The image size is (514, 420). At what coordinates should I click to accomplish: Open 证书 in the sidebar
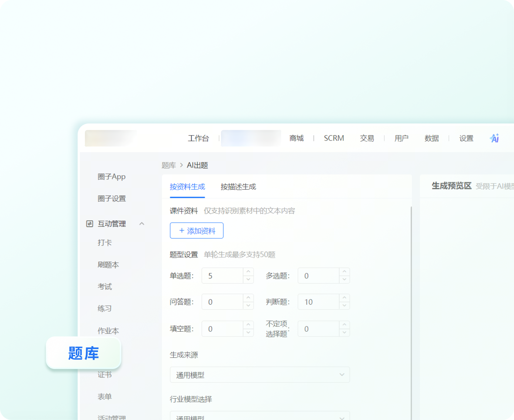tap(105, 375)
